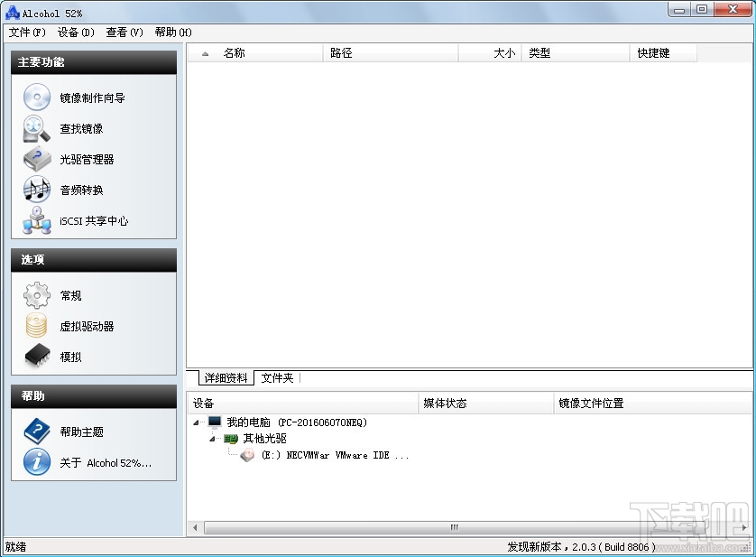756x557 pixels.
Task: Minimize the Alcohol 52% window
Action: point(679,10)
